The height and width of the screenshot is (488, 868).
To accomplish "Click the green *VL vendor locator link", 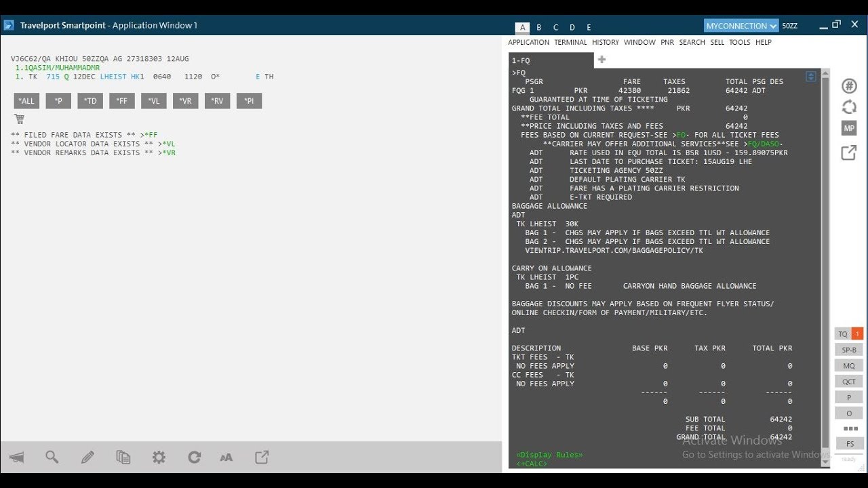I will pyautogui.click(x=169, y=144).
